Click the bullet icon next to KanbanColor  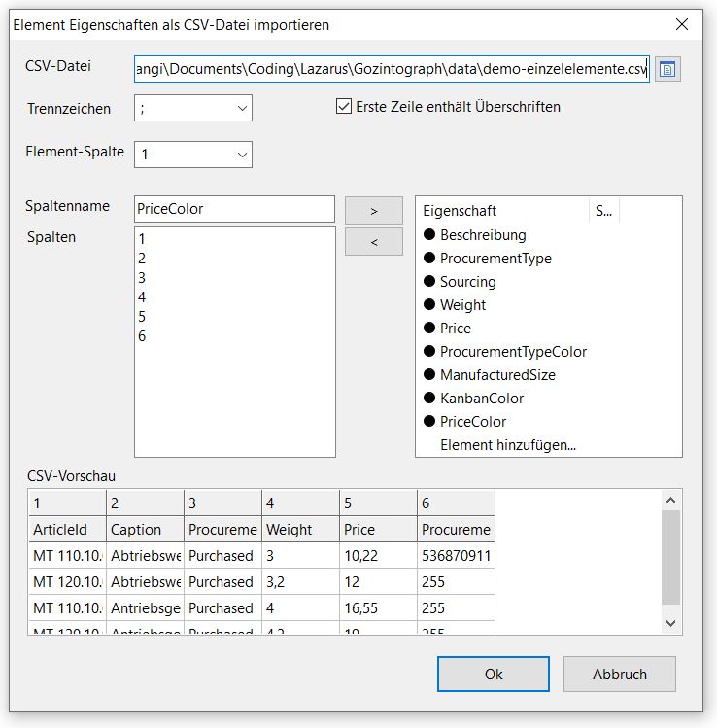click(x=429, y=398)
